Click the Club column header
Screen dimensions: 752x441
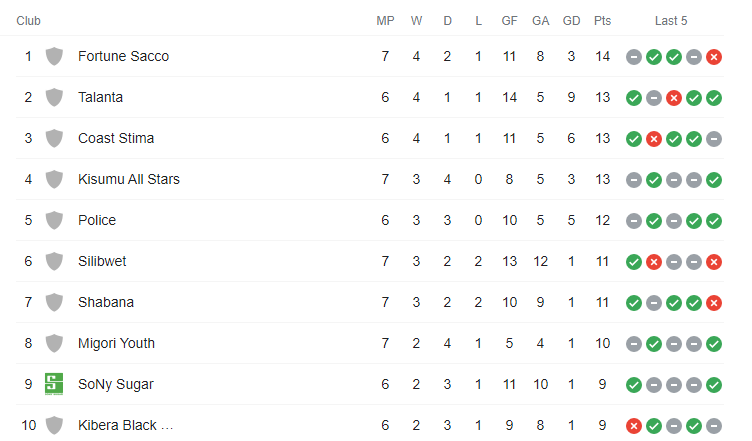tap(28, 21)
